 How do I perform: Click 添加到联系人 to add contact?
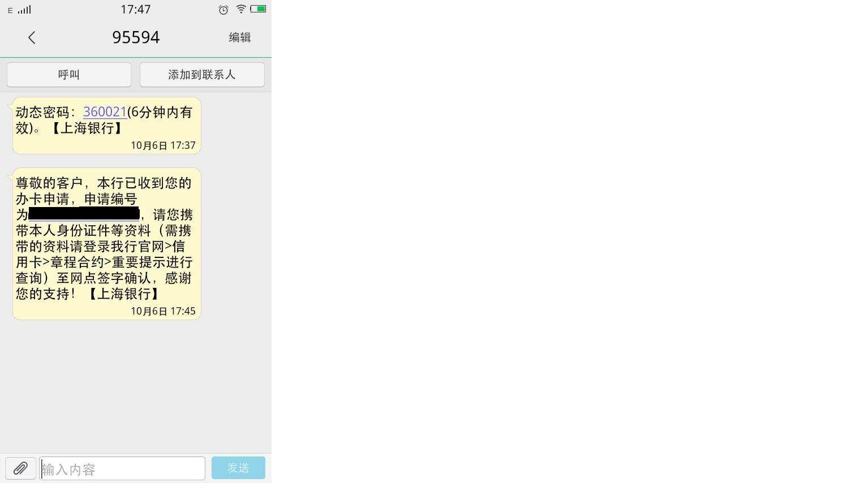click(x=202, y=75)
